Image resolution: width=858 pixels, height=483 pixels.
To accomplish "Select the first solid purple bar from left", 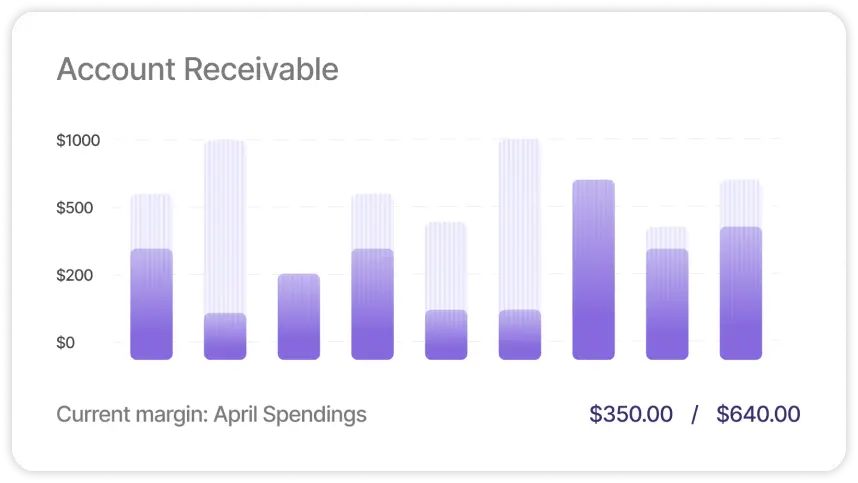I will tap(152, 304).
